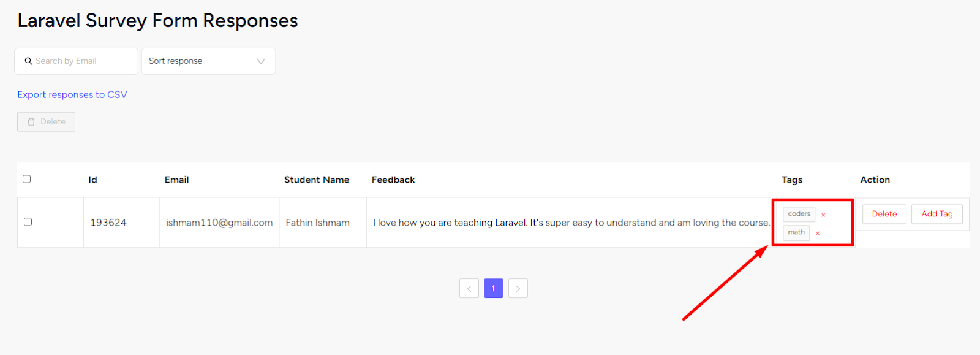The height and width of the screenshot is (355, 980).
Task: Click the Laravel Survey Form Responses heading
Action: (x=157, y=21)
